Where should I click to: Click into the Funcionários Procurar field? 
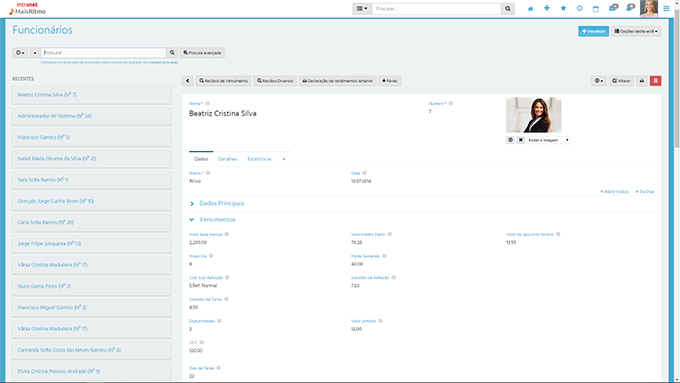tap(103, 53)
